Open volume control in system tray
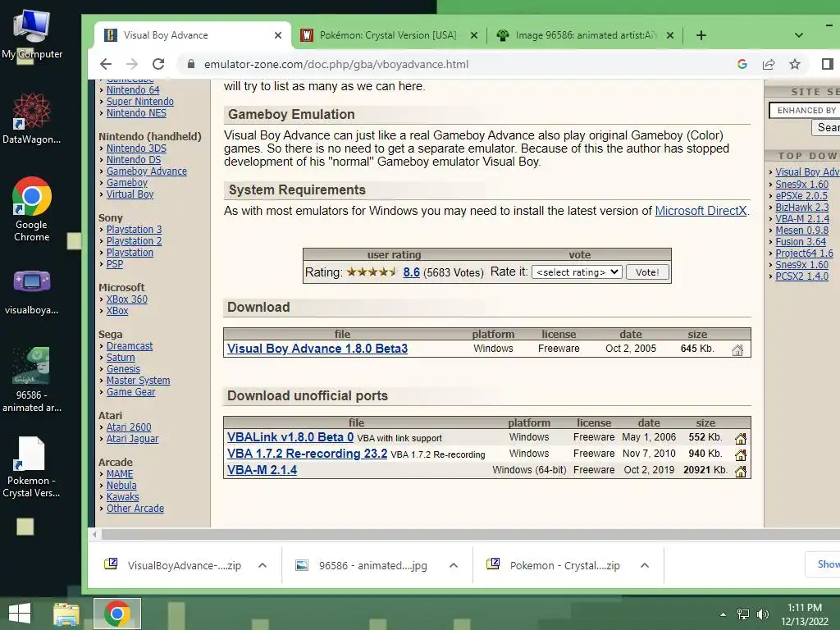The image size is (840, 630). [763, 614]
